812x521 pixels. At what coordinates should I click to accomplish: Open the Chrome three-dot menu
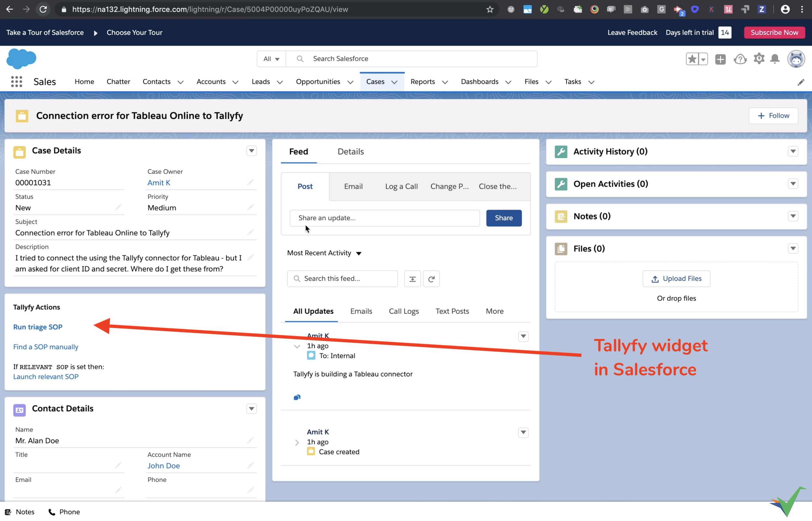[x=802, y=9]
